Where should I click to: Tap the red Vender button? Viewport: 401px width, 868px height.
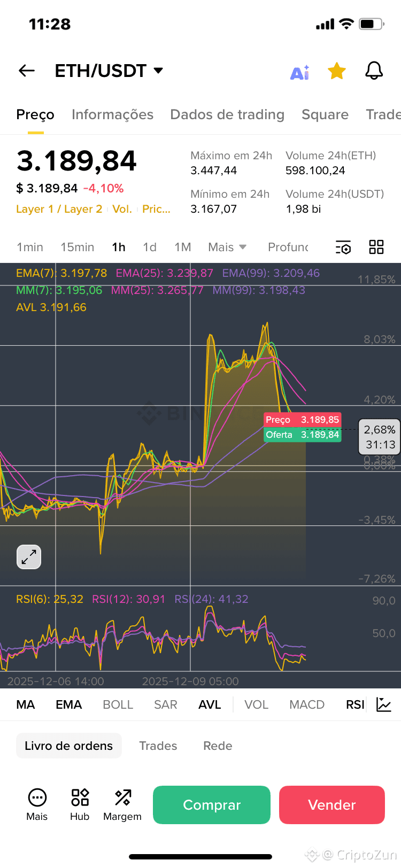coord(332,805)
